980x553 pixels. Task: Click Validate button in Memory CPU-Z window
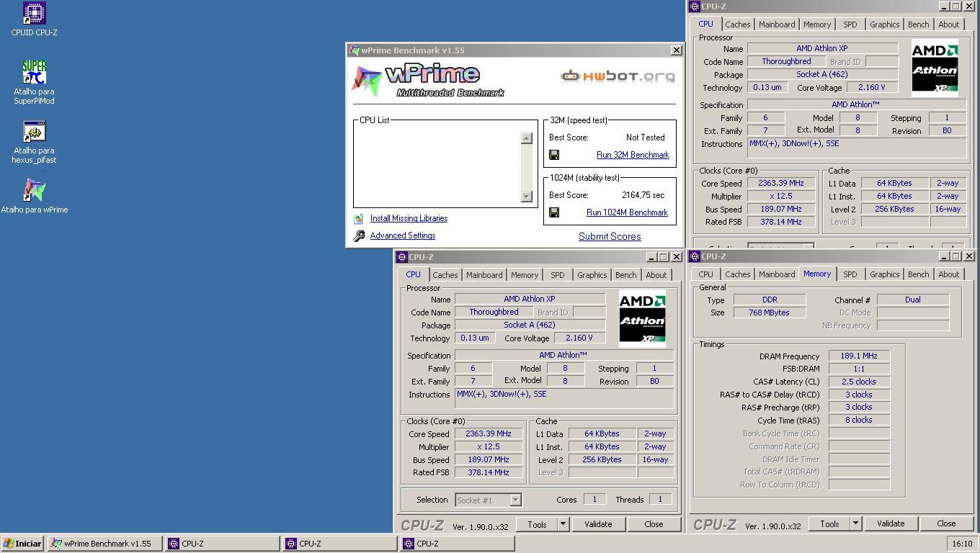tap(891, 523)
